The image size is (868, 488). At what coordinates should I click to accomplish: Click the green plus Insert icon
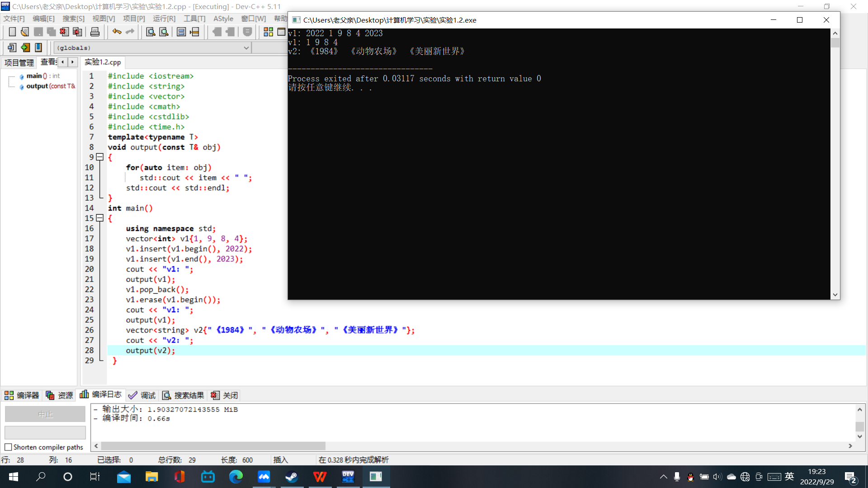[25, 47]
